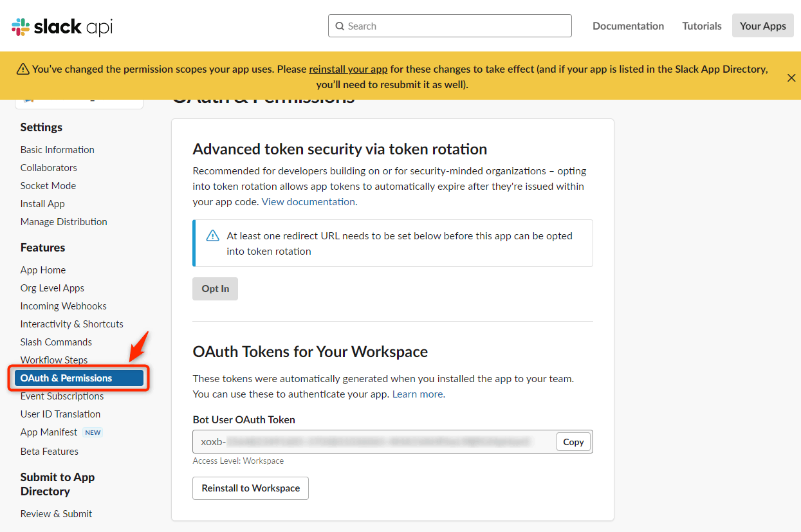Open the Documentation page
This screenshot has width=801, height=532.
click(628, 26)
